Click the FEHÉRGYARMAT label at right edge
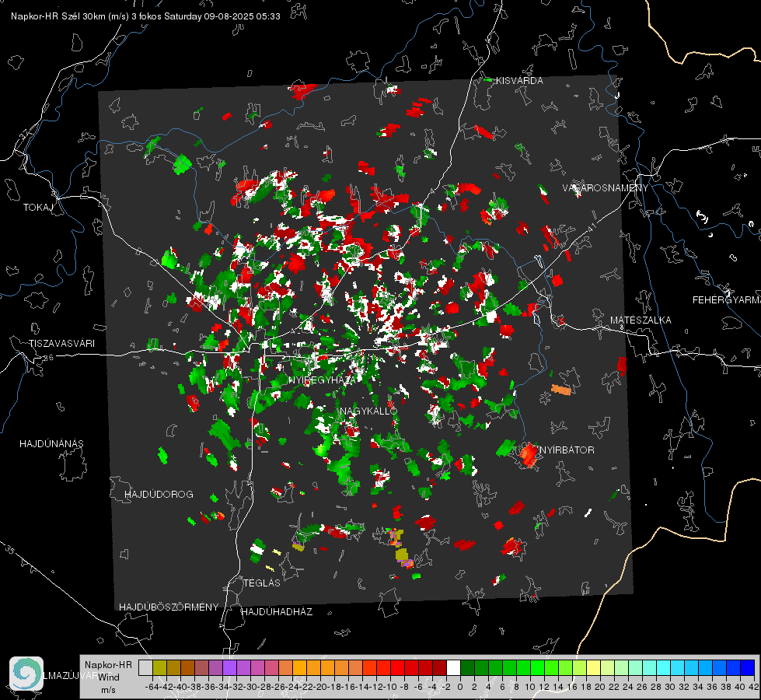This screenshot has width=761, height=700. [x=727, y=300]
